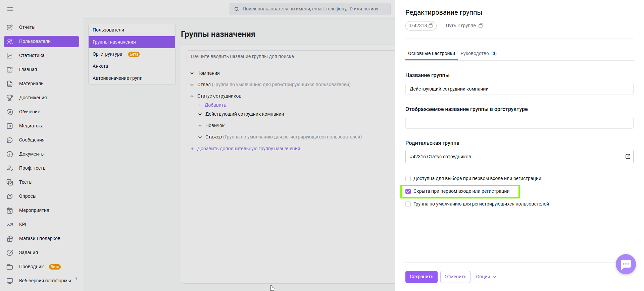Click the Документы info icon
This screenshot has width=644, height=291.
(10, 154)
